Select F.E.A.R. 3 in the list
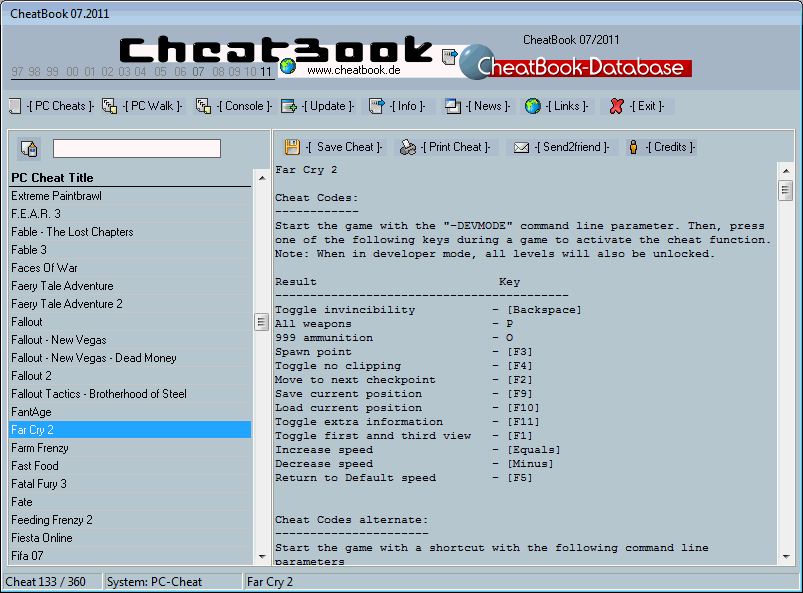Image resolution: width=803 pixels, height=593 pixels. 131,214
